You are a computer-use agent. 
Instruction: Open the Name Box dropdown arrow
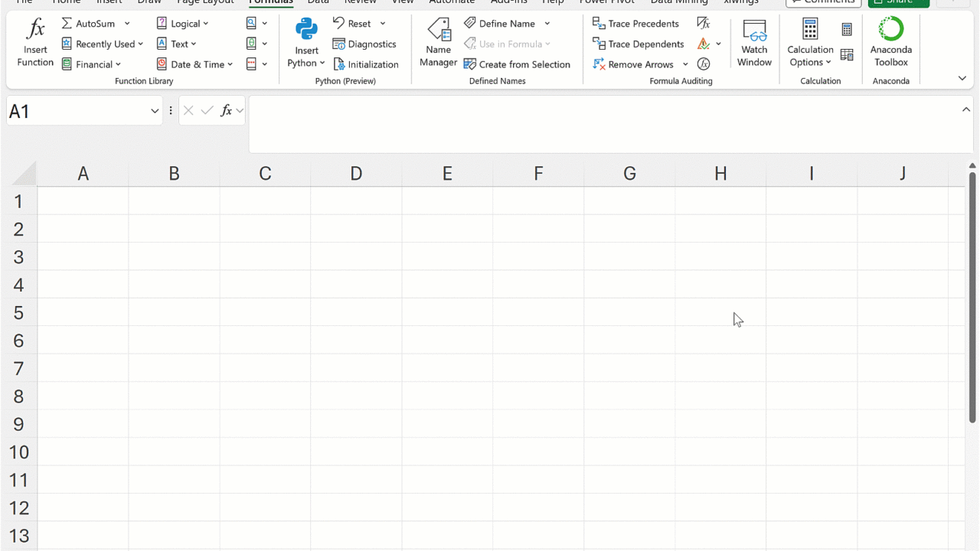click(155, 112)
